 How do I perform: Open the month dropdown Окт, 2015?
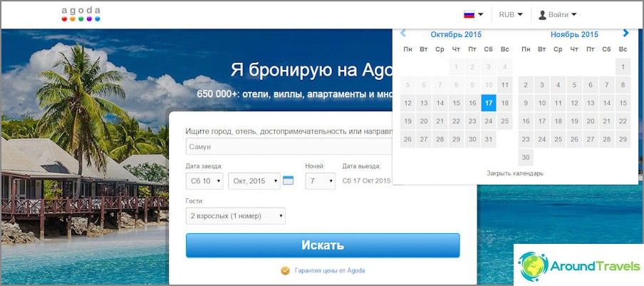(x=254, y=181)
